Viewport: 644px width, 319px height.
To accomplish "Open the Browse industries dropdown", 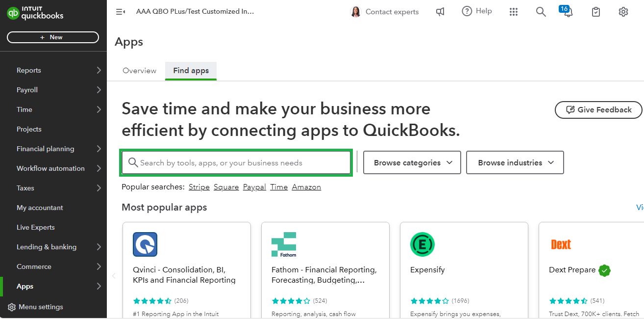I will click(x=515, y=162).
